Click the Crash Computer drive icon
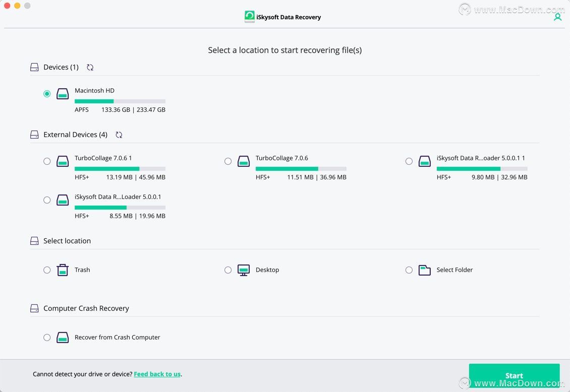The height and width of the screenshot is (392, 570). (x=63, y=338)
